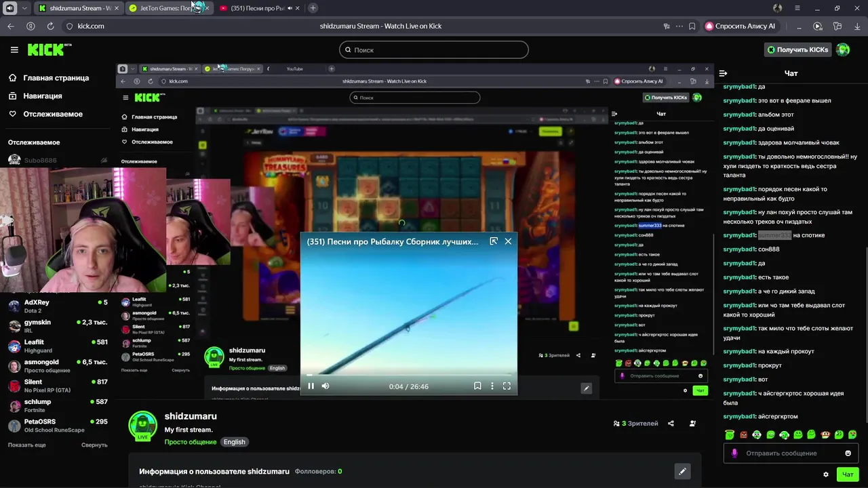Close the picture-in-picture player
This screenshot has height=488, width=868.
[x=508, y=241]
